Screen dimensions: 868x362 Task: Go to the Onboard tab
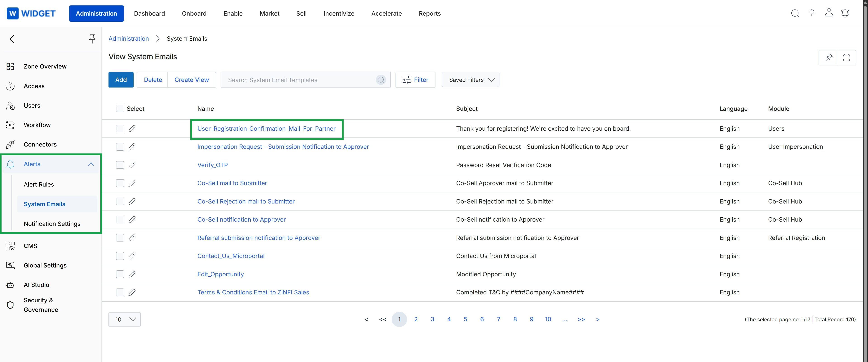click(x=194, y=14)
